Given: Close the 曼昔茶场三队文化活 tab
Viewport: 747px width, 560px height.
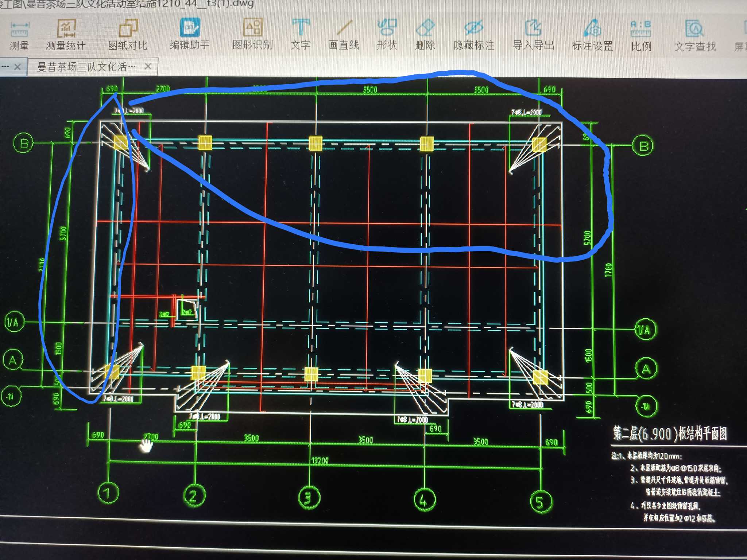Looking at the screenshot, I should (x=148, y=66).
